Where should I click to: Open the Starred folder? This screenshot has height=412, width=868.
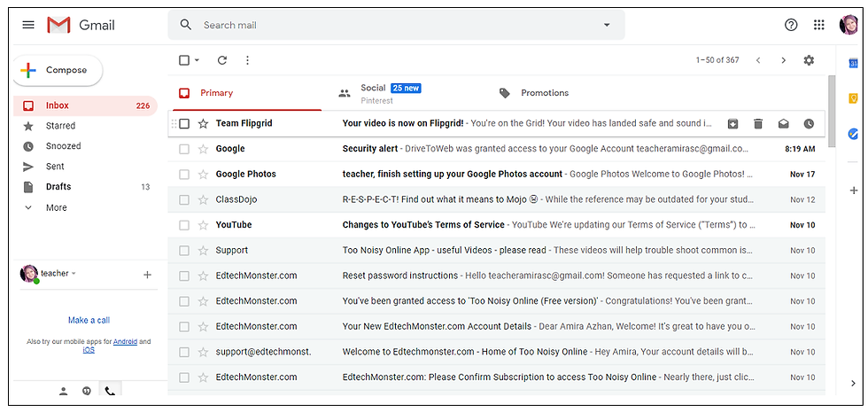(85, 126)
